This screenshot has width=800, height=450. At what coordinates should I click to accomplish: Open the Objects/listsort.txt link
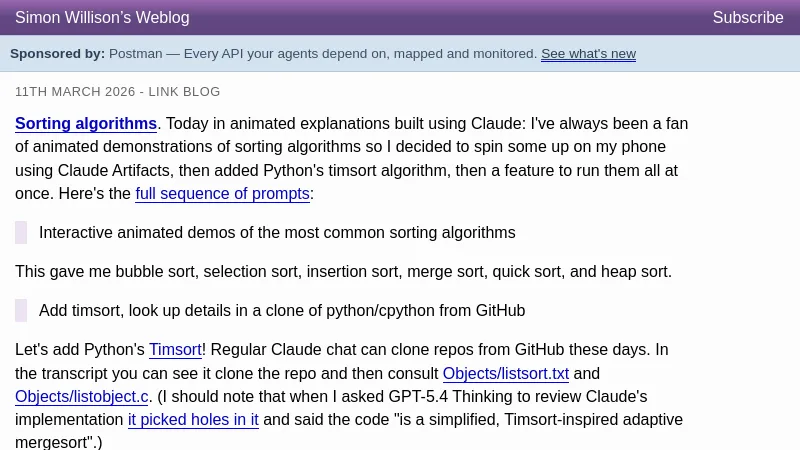(x=505, y=374)
